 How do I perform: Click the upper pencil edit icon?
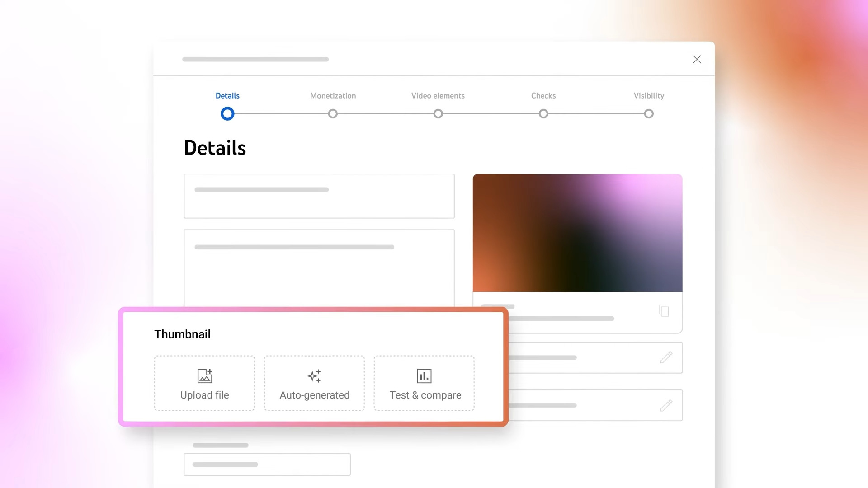666,357
